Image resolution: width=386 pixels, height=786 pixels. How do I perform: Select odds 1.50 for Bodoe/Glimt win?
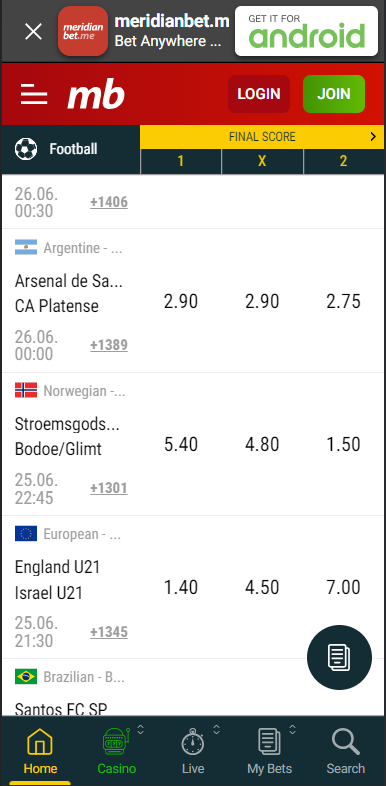[x=343, y=445]
